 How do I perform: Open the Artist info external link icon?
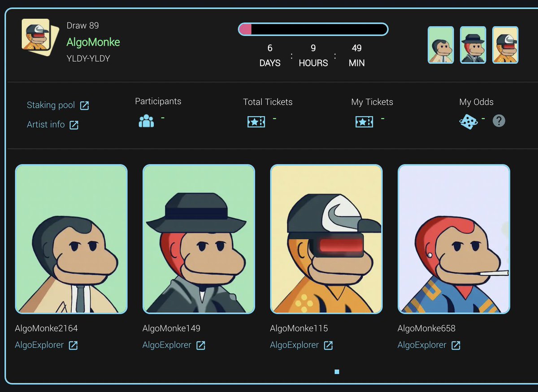pyautogui.click(x=74, y=125)
